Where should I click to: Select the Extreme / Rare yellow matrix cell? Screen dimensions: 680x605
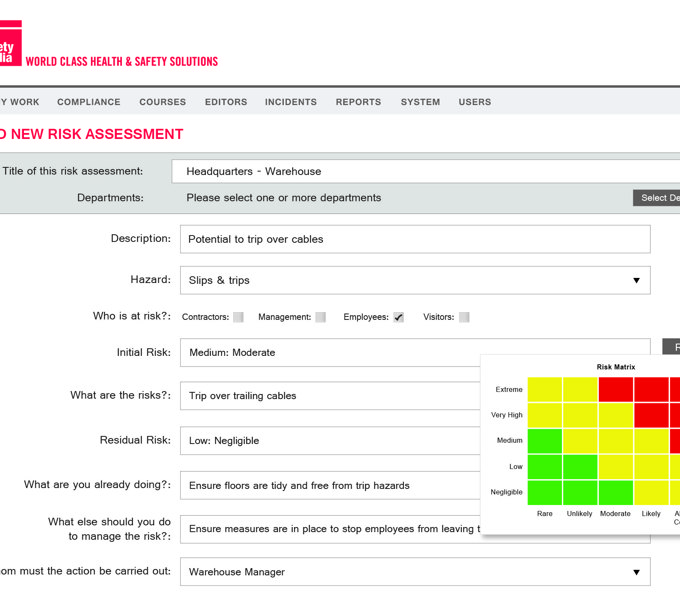[545, 389]
